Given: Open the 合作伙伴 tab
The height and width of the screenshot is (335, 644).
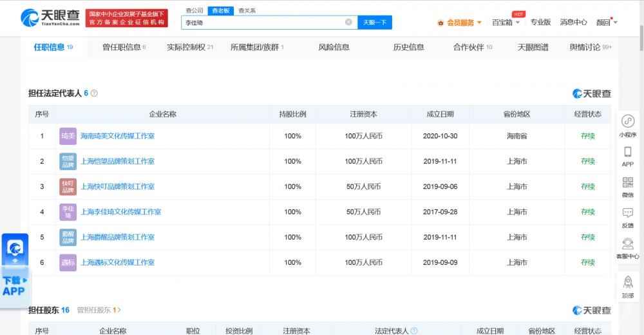Looking at the screenshot, I should [472, 47].
